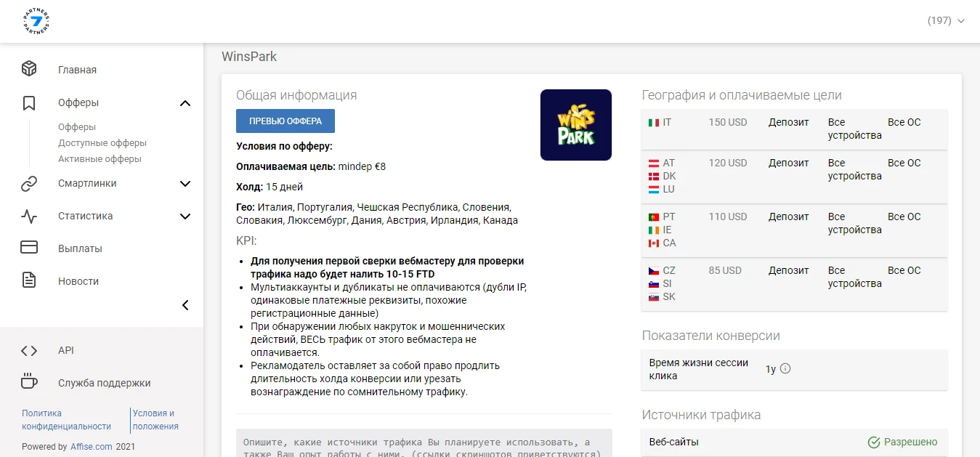This screenshot has height=457, width=980.
Task: Click the info icon next to 1y
Action: click(x=785, y=368)
